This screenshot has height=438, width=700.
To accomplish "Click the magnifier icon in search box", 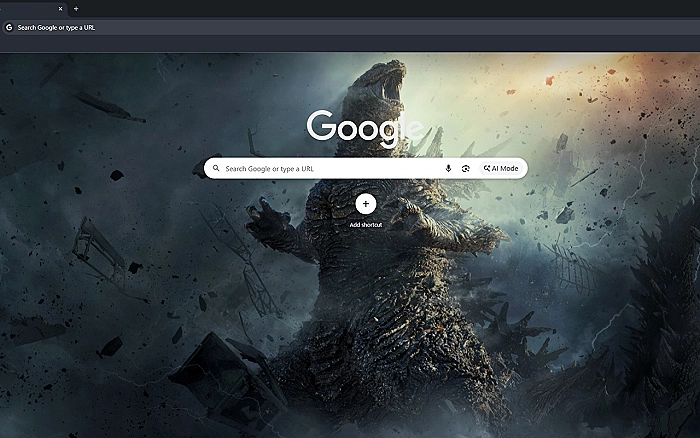I will click(x=216, y=168).
